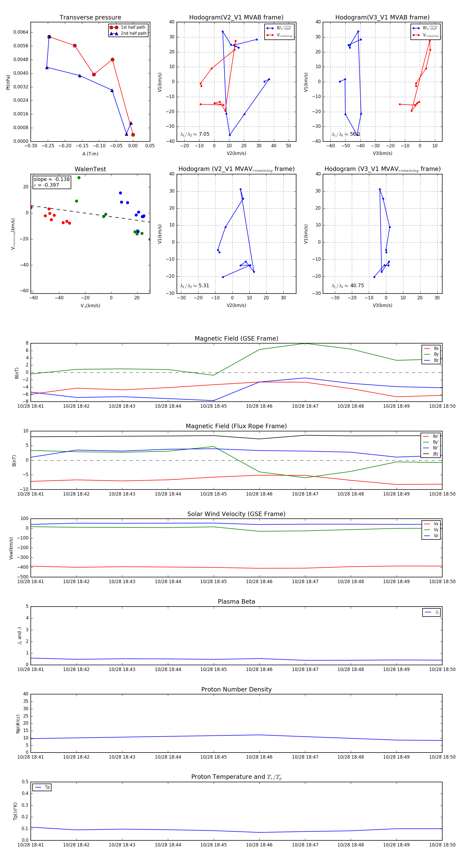Click the "r = -0.397" text
Image resolution: width=473 pixels, height=868 pixels.
click(x=46, y=185)
